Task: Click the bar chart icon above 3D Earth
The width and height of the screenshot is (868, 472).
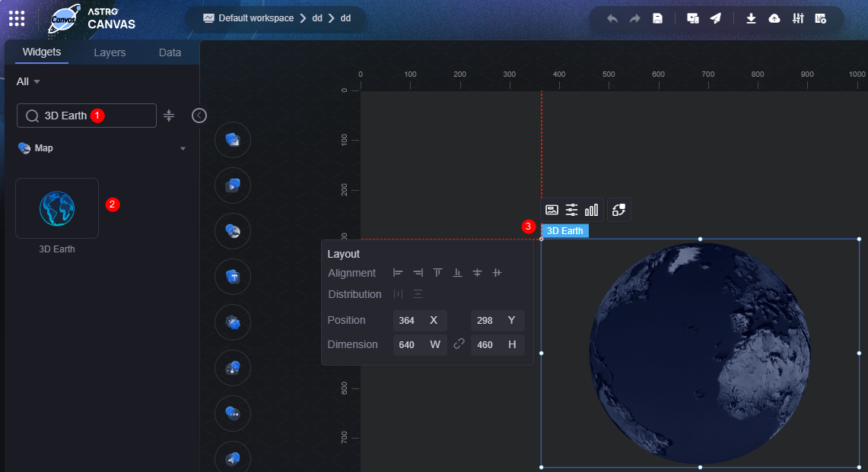Action: click(591, 210)
